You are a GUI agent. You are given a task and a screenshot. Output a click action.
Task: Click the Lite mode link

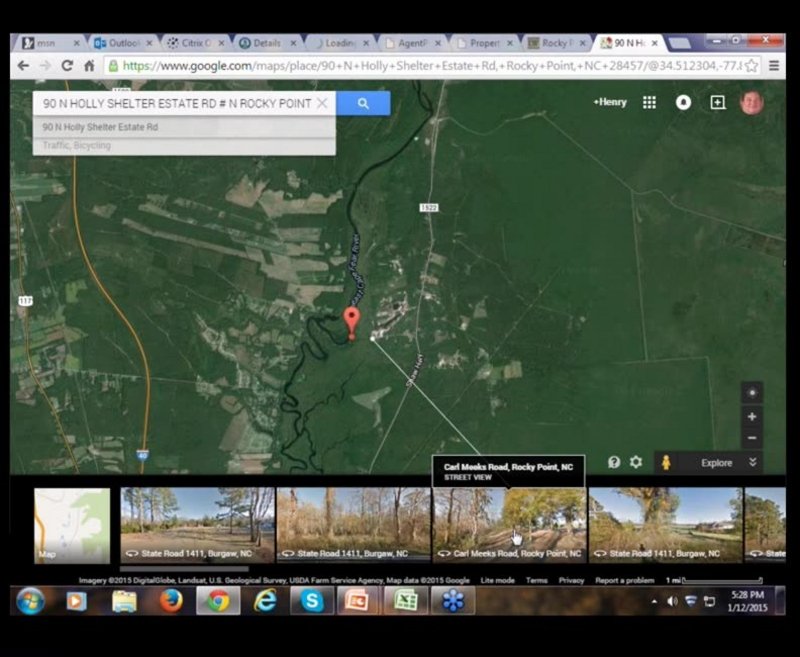497,580
